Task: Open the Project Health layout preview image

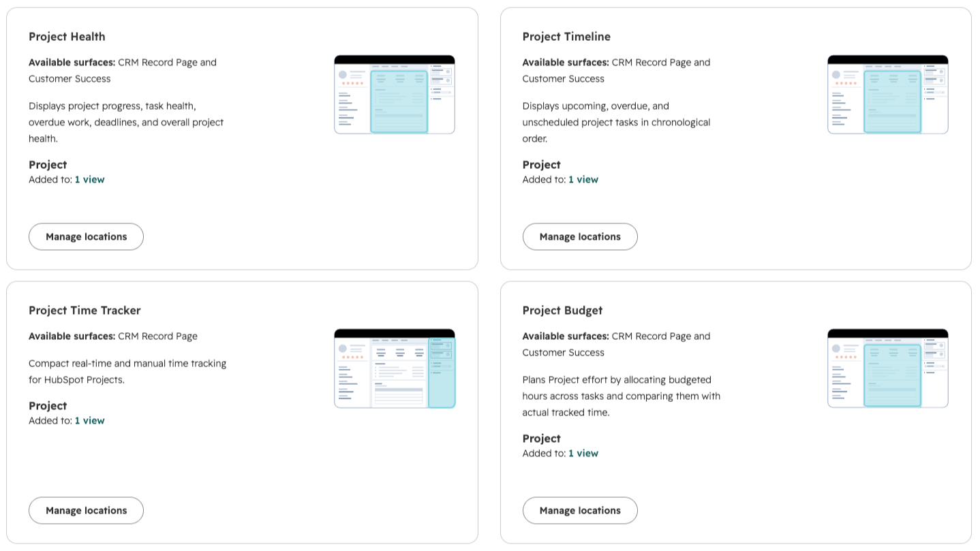Action: [395, 95]
